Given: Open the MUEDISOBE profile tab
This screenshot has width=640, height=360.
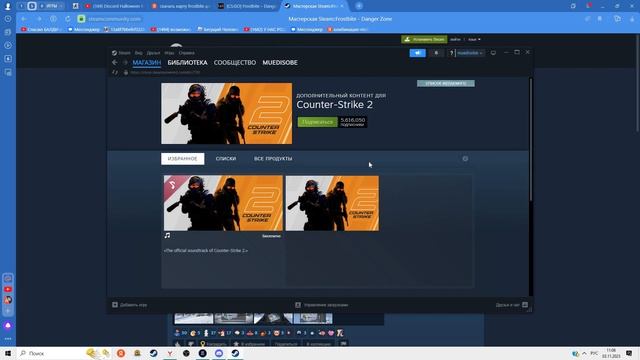Looking at the screenshot, I should pos(280,62).
